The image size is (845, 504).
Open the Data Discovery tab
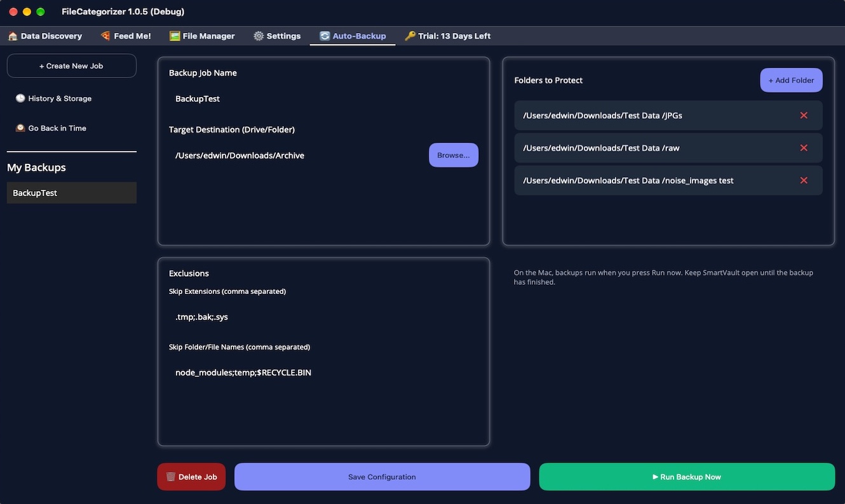(44, 36)
